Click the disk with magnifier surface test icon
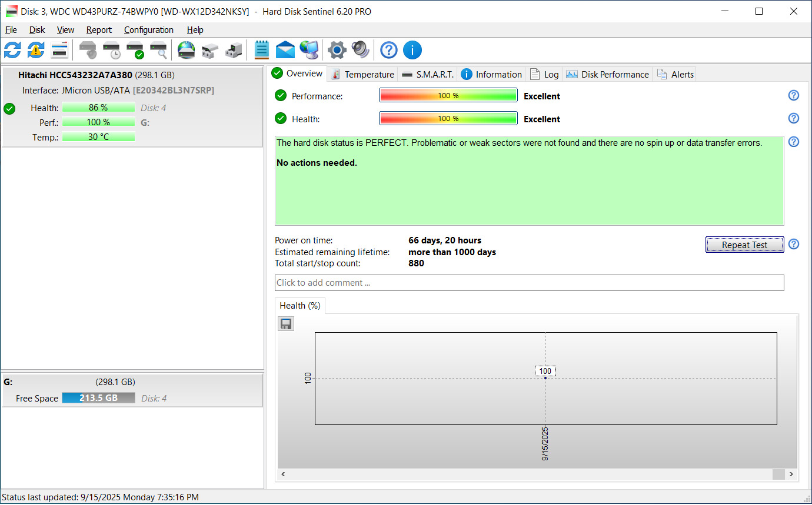The height and width of the screenshot is (505, 812). tap(158, 50)
